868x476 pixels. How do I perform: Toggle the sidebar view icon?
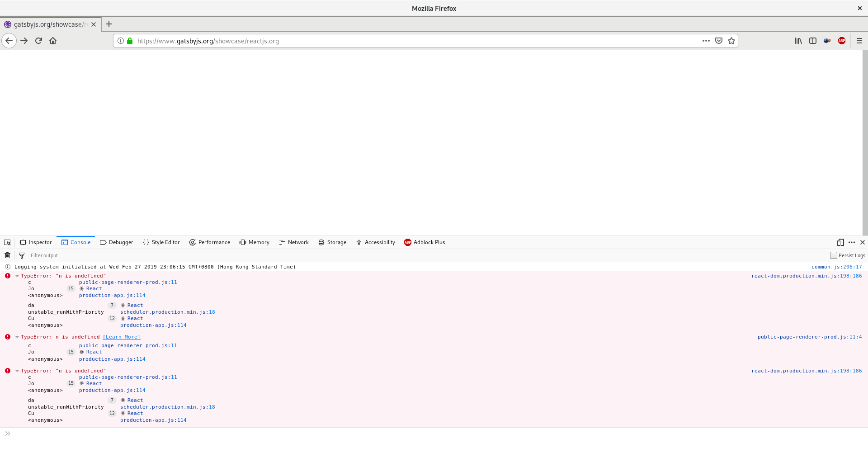point(813,41)
